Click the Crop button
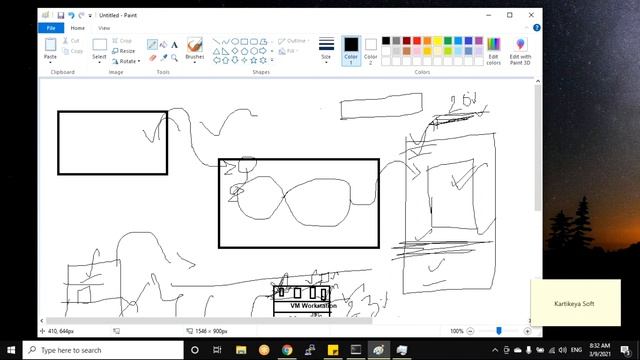 coord(122,41)
